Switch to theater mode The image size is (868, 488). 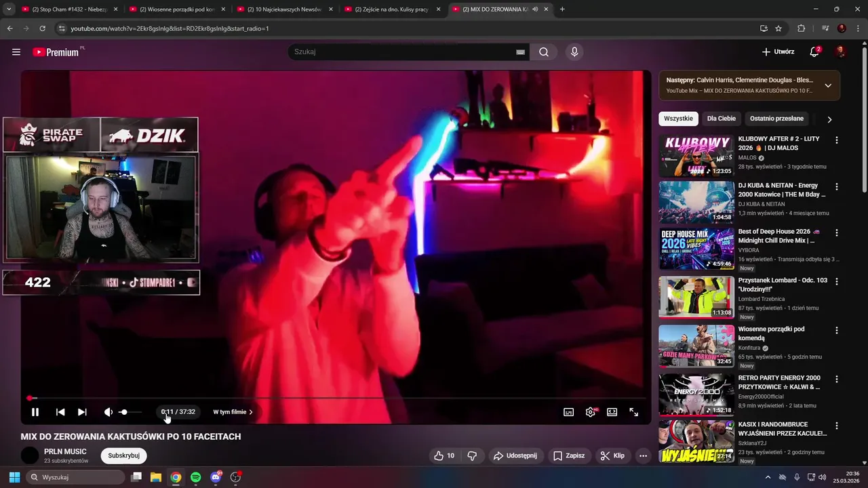pyautogui.click(x=612, y=412)
